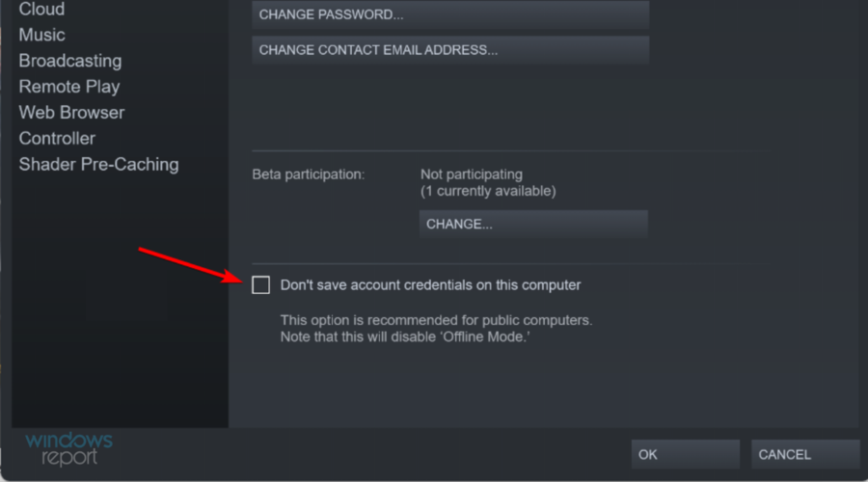Enable Don't save account credentials checkbox

260,285
